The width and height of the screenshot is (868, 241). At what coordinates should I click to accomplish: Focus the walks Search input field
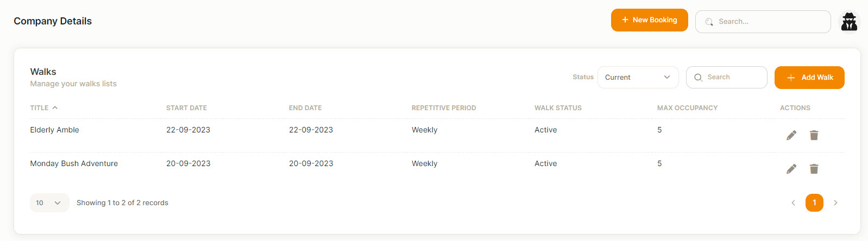point(727,77)
